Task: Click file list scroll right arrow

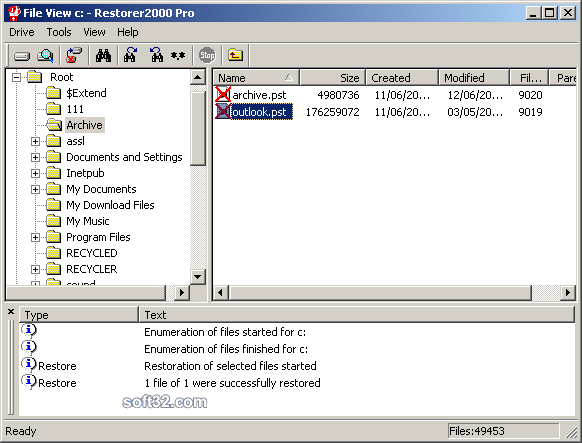Action: [568, 292]
